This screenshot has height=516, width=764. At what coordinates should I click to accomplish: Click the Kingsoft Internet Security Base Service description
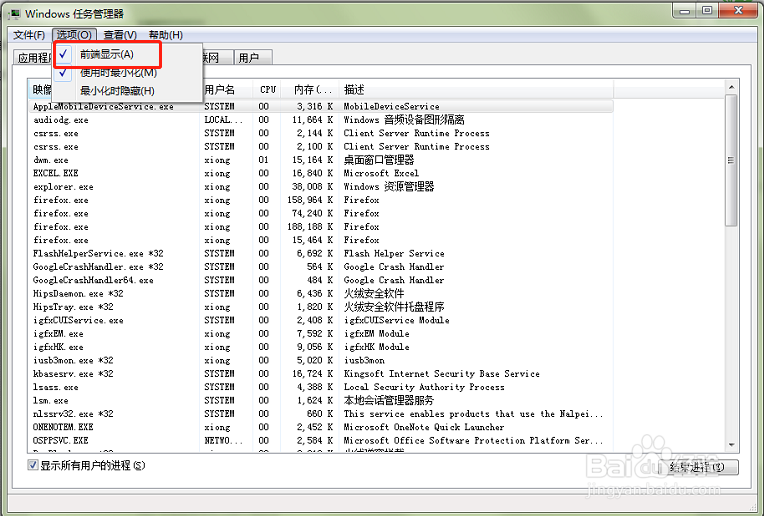click(441, 374)
